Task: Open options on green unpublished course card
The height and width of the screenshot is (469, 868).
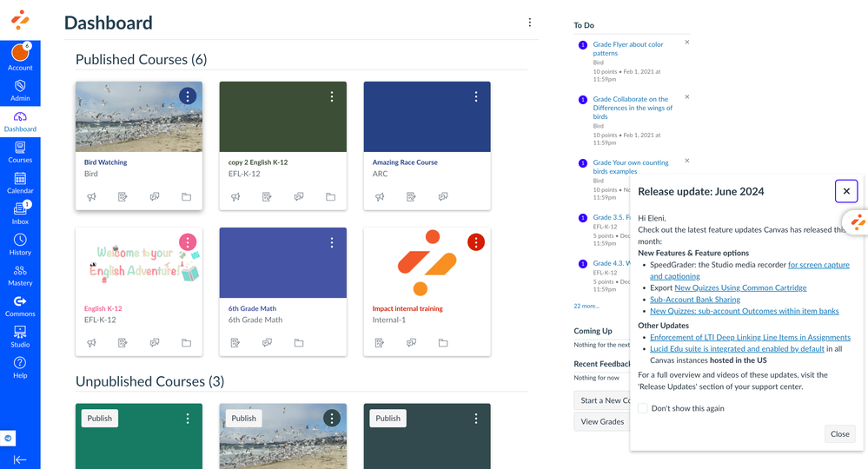Action: tap(188, 418)
